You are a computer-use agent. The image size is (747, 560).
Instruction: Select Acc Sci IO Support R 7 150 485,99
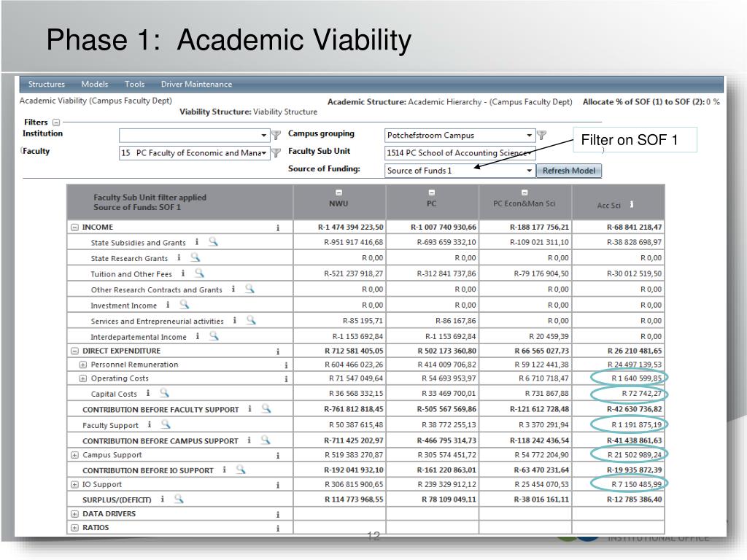point(636,485)
